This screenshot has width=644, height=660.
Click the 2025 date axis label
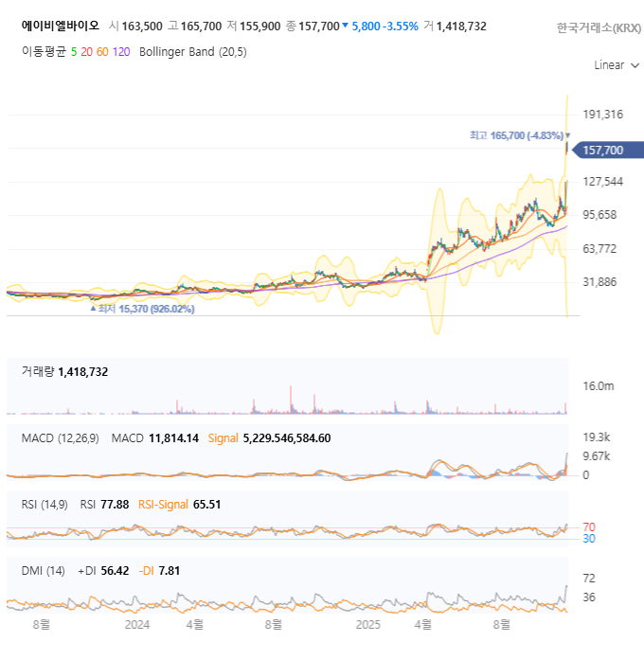click(367, 625)
